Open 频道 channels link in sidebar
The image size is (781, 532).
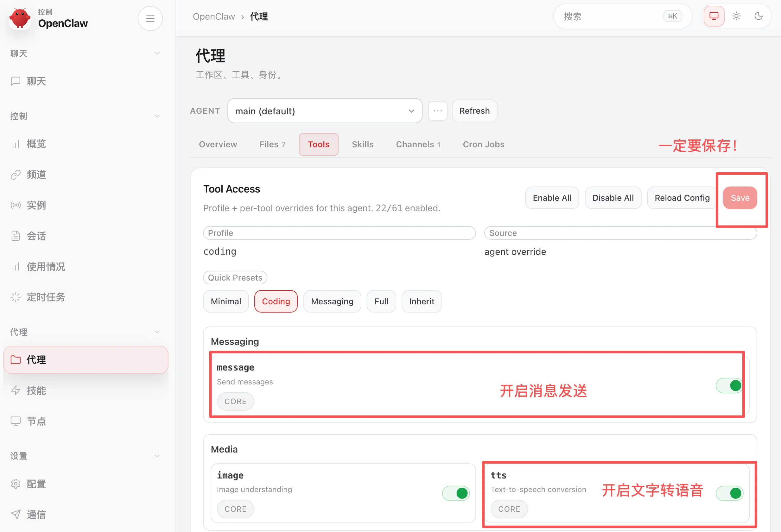(36, 174)
